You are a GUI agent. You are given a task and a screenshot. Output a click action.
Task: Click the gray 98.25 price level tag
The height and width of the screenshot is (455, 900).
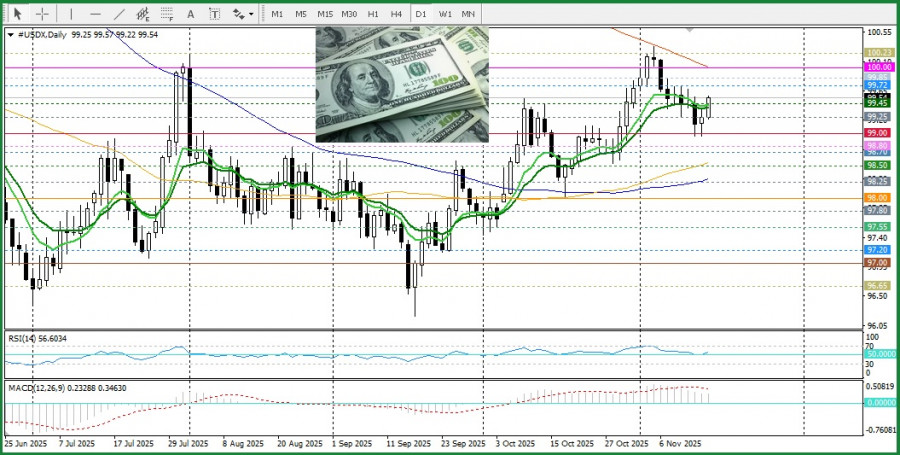[x=878, y=182]
